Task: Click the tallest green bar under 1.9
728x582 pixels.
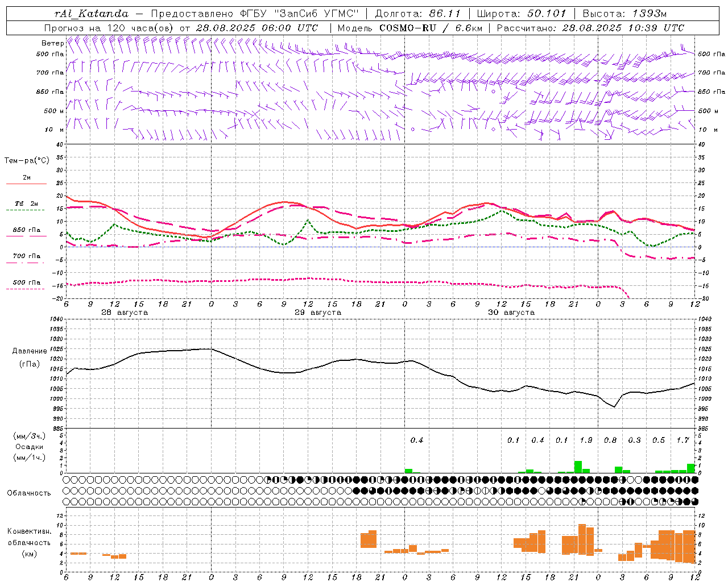Action: [578, 467]
